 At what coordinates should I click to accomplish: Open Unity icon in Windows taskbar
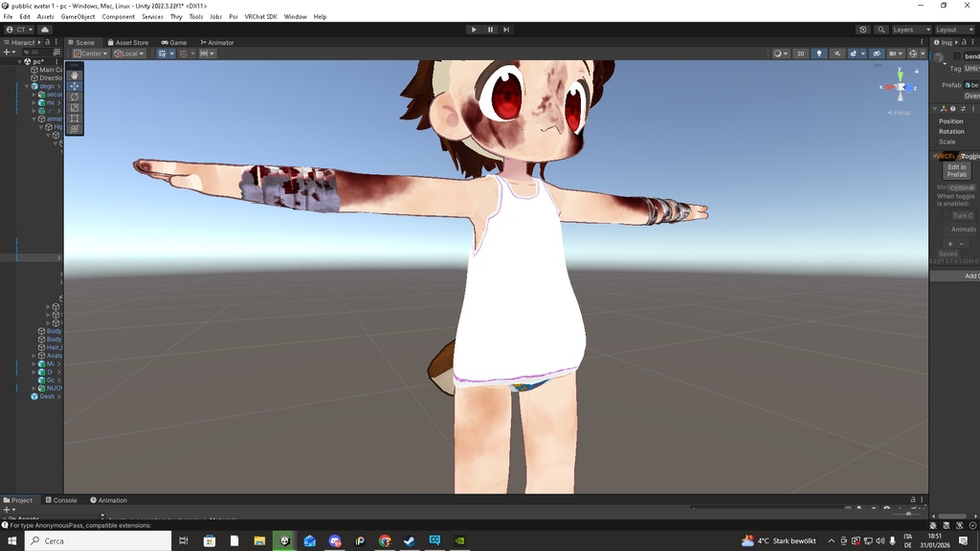(x=285, y=541)
